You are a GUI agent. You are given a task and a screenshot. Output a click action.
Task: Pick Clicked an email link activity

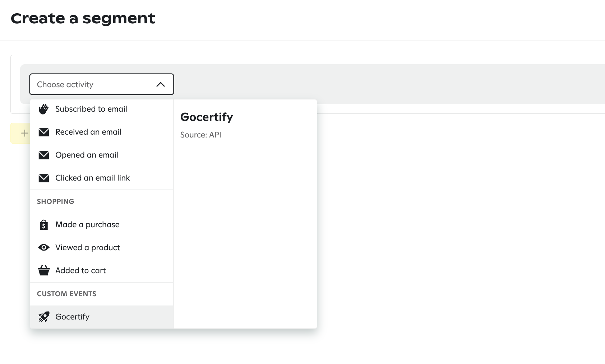102,178
